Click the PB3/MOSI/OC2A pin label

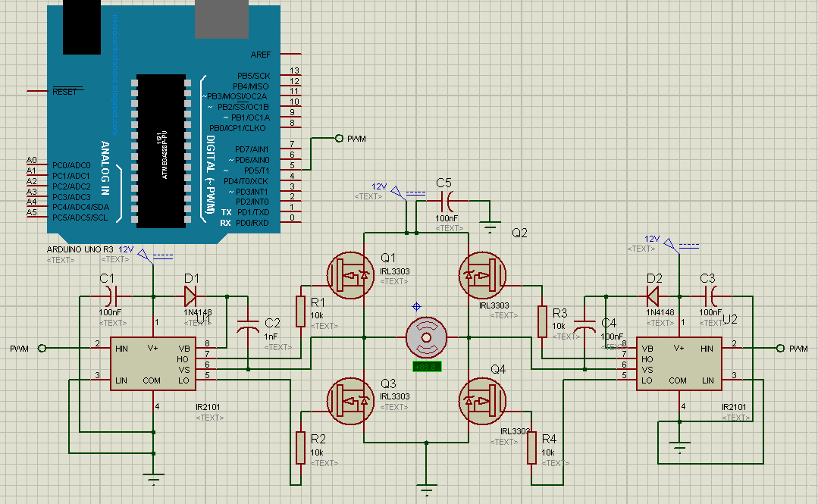click(237, 96)
